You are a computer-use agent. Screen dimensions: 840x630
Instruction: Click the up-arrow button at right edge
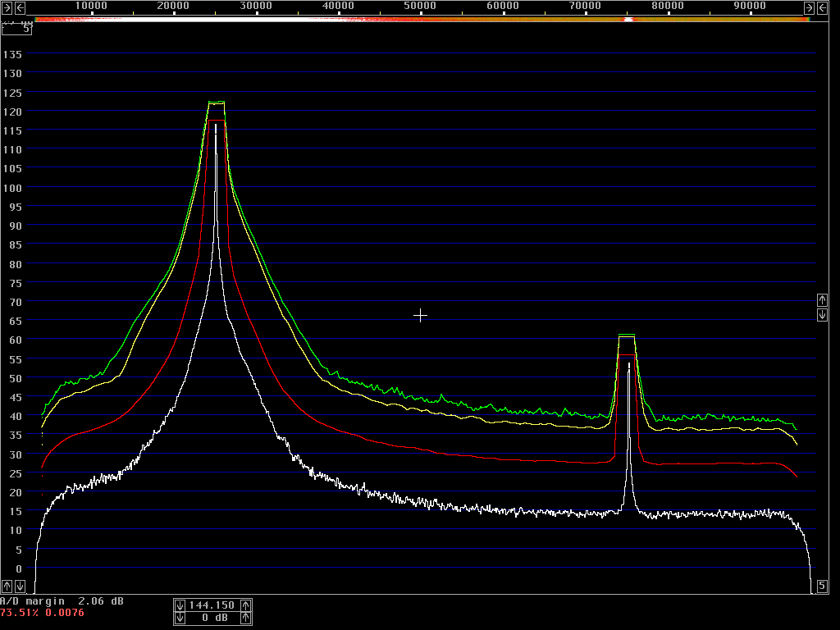pos(822,300)
